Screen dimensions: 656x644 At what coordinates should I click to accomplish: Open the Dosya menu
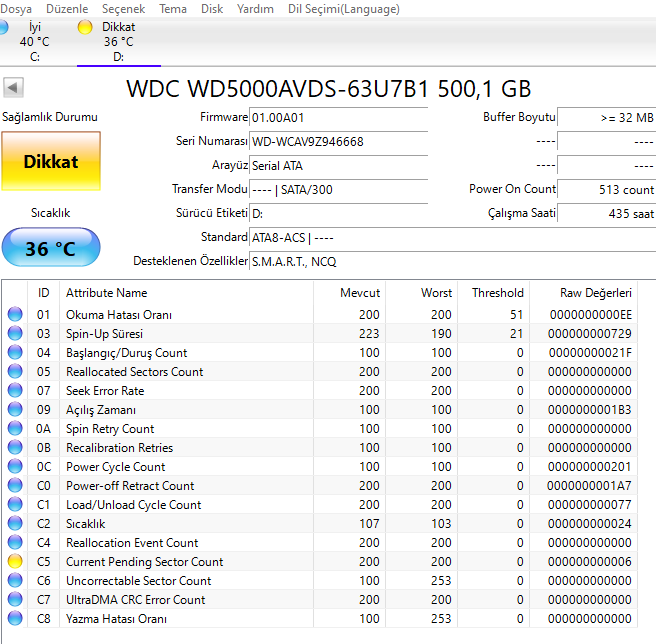(x=16, y=9)
